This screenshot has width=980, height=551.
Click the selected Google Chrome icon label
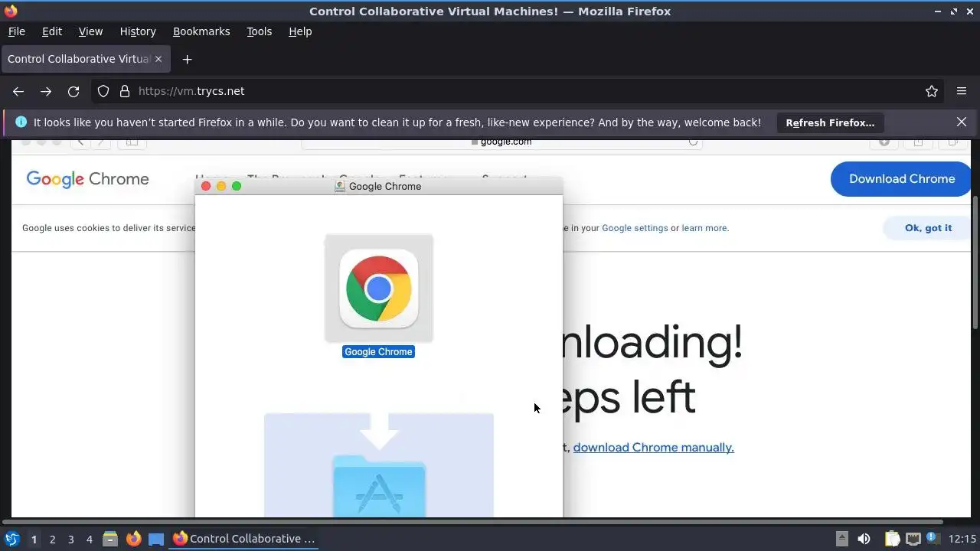click(378, 352)
